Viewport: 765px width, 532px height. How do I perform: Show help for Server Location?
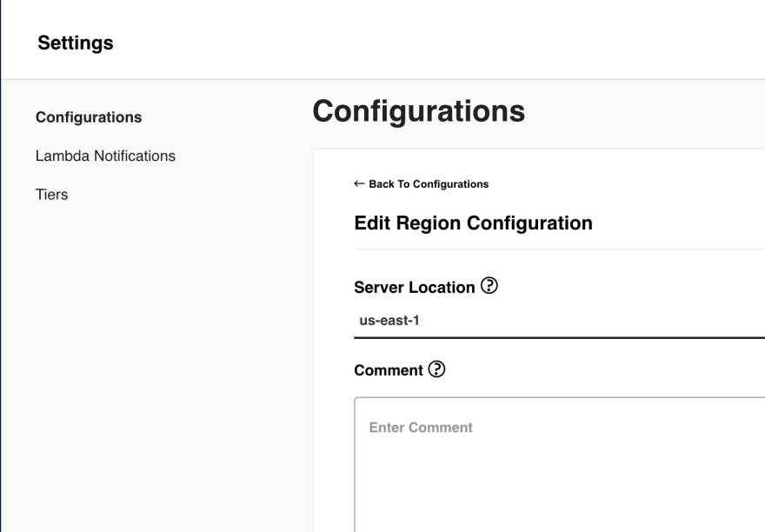pyautogui.click(x=489, y=285)
